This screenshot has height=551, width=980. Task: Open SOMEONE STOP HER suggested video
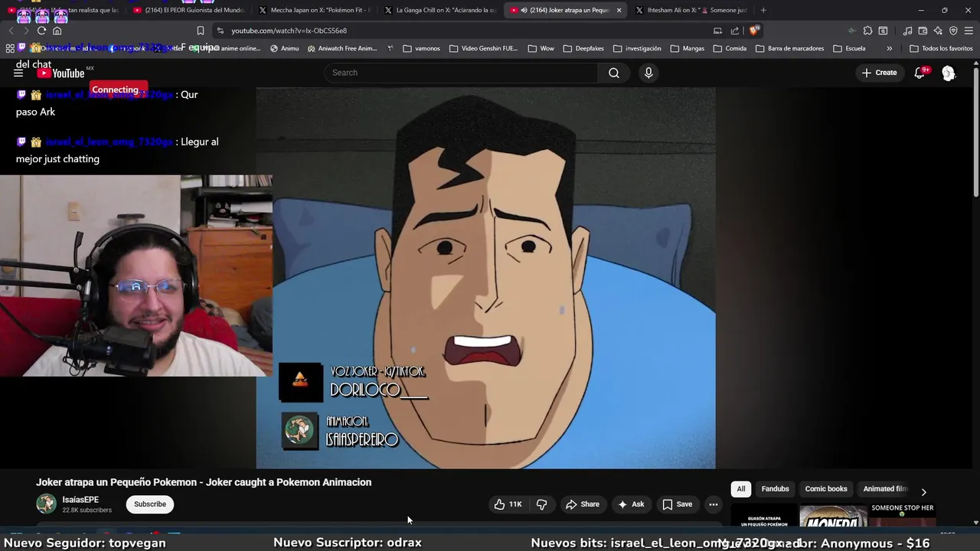(902, 517)
